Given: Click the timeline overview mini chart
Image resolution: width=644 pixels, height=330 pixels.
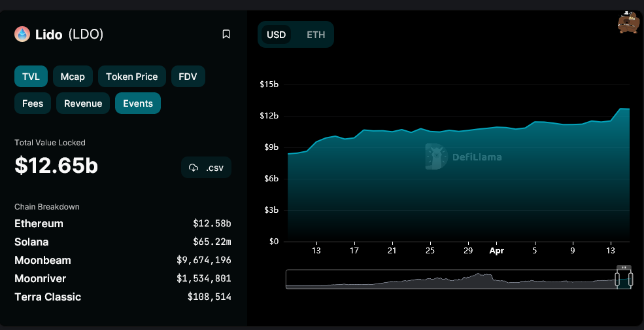Looking at the screenshot, I should coord(451,280).
